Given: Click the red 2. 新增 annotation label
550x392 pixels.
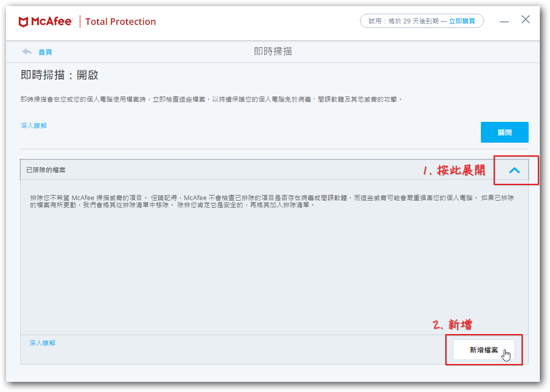Looking at the screenshot, I should (453, 325).
